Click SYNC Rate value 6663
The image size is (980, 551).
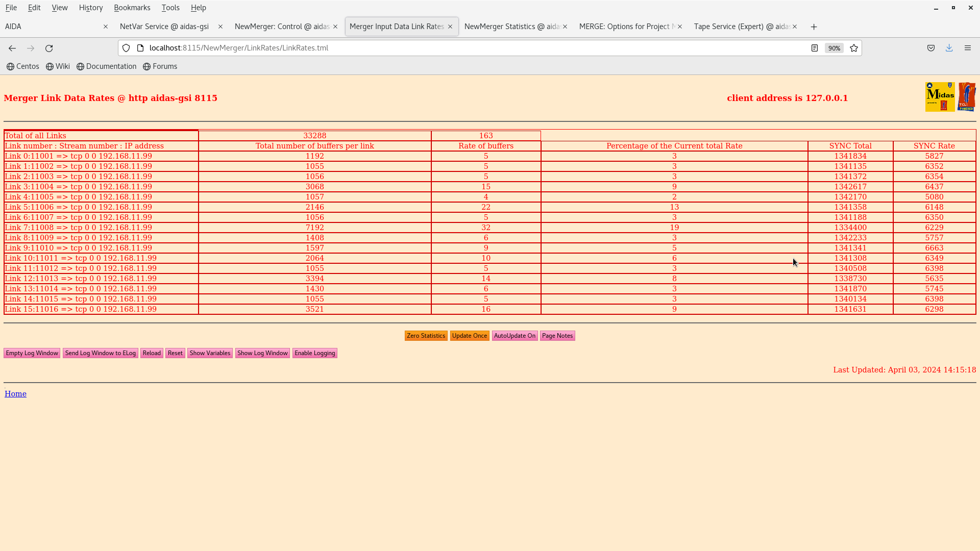pos(934,248)
